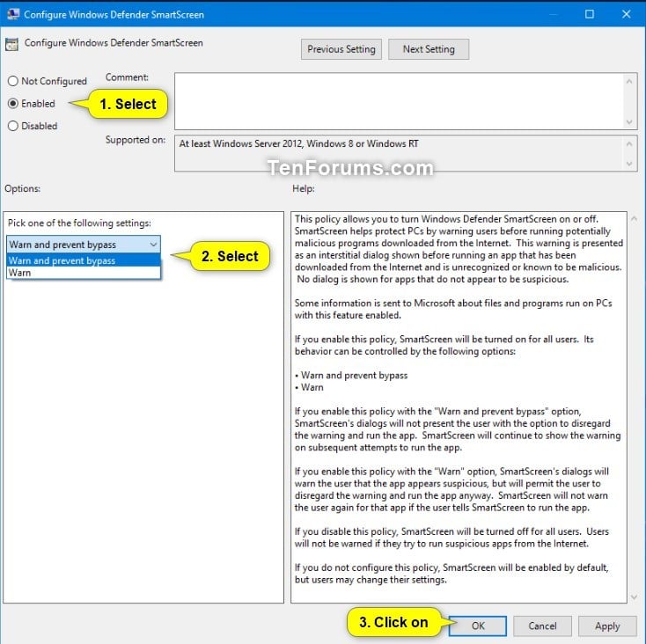The image size is (646, 644).
Task: Select the Not Configured radio button
Action: click(x=13, y=81)
